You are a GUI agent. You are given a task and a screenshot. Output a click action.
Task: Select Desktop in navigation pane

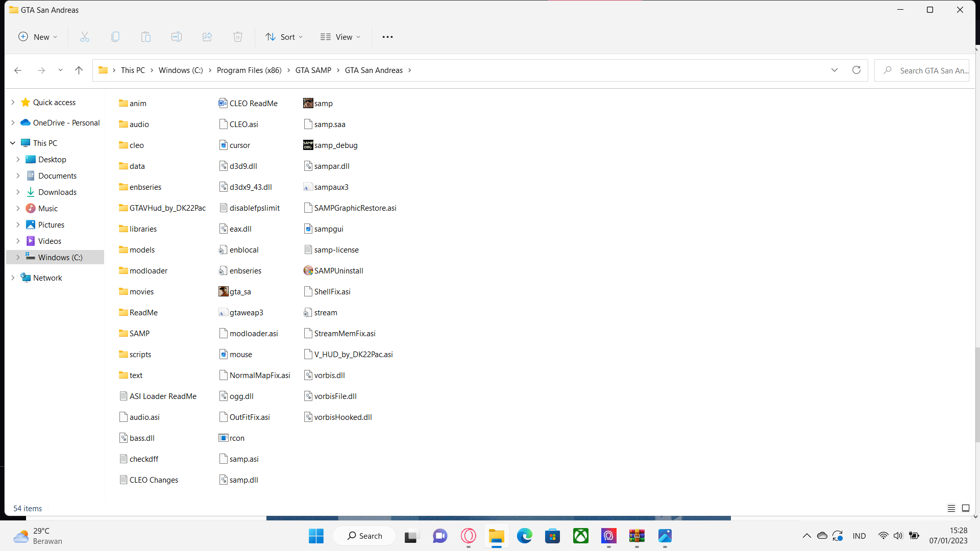coord(52,159)
